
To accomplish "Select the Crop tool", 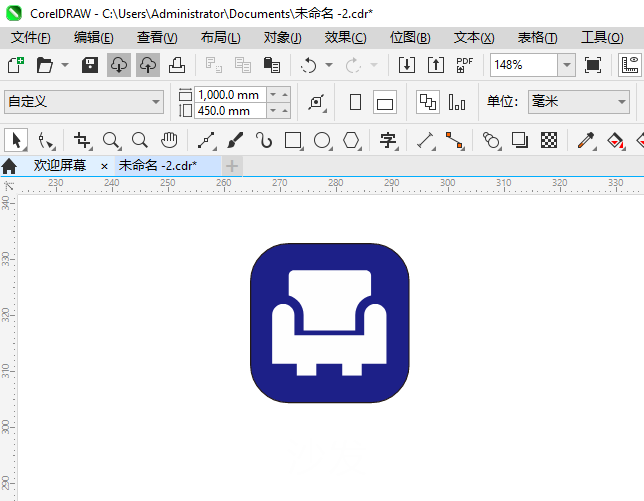I will click(82, 140).
